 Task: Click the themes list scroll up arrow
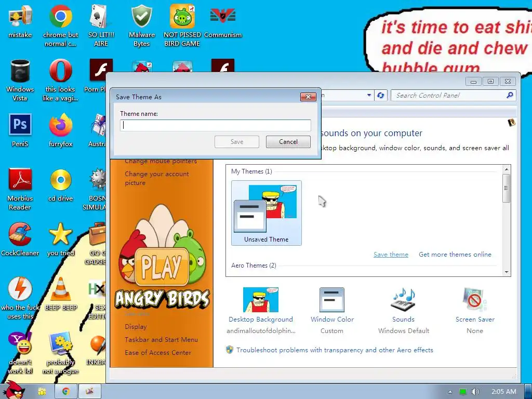[506, 169]
